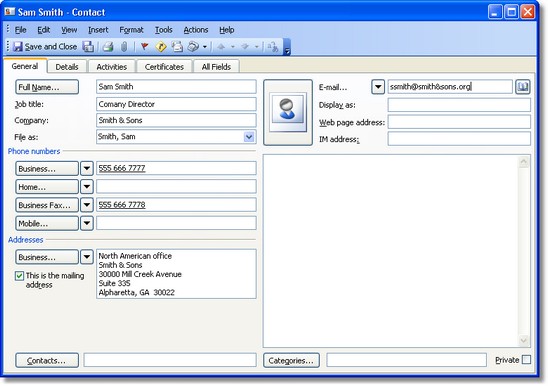The image size is (548, 386).
Task: Click the notes area scrollbar down arrow
Action: (x=524, y=340)
